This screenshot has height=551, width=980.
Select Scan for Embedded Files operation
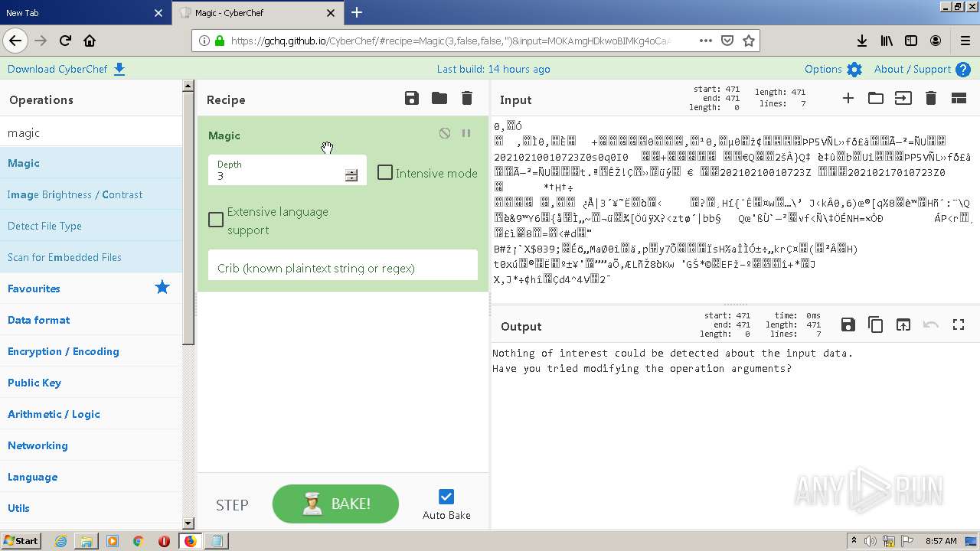click(x=91, y=257)
